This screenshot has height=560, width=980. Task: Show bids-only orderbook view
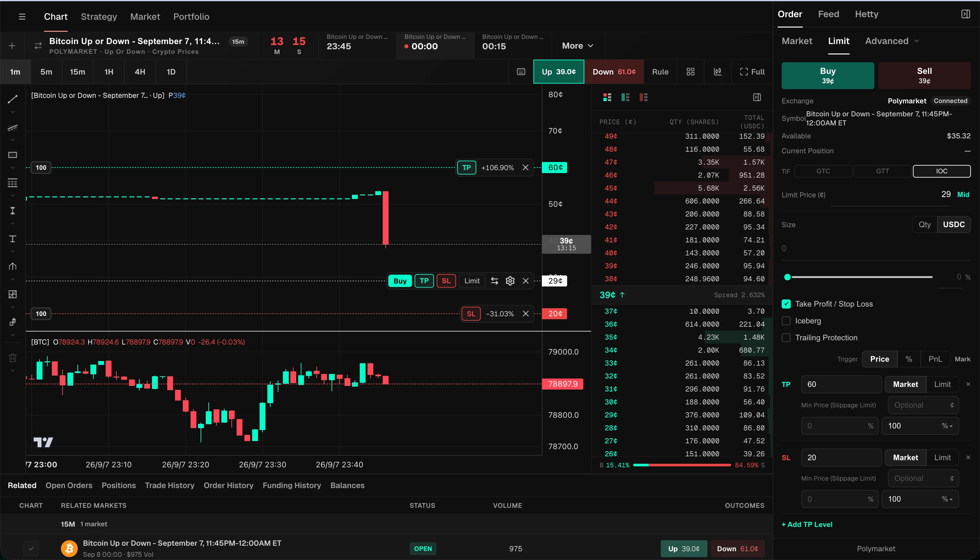[x=625, y=97]
